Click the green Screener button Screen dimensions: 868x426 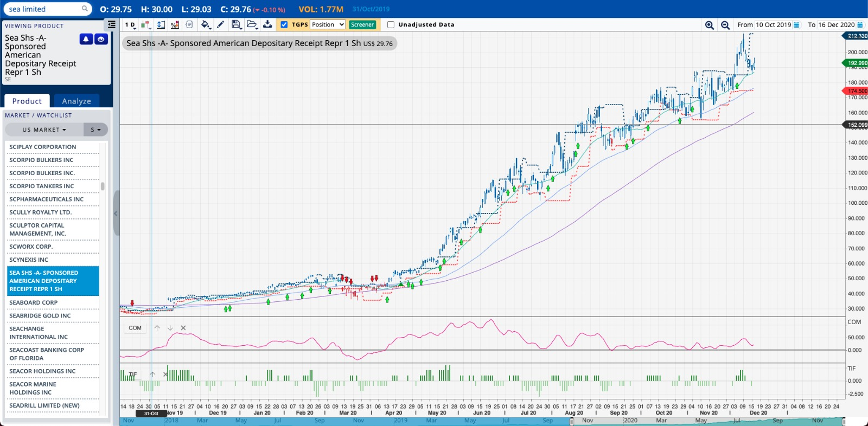tap(362, 24)
